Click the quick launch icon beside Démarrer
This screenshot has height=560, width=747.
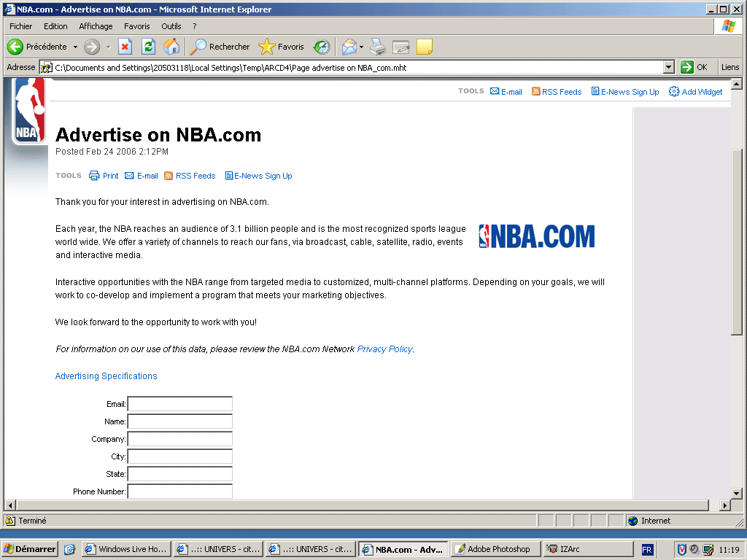click(x=69, y=550)
